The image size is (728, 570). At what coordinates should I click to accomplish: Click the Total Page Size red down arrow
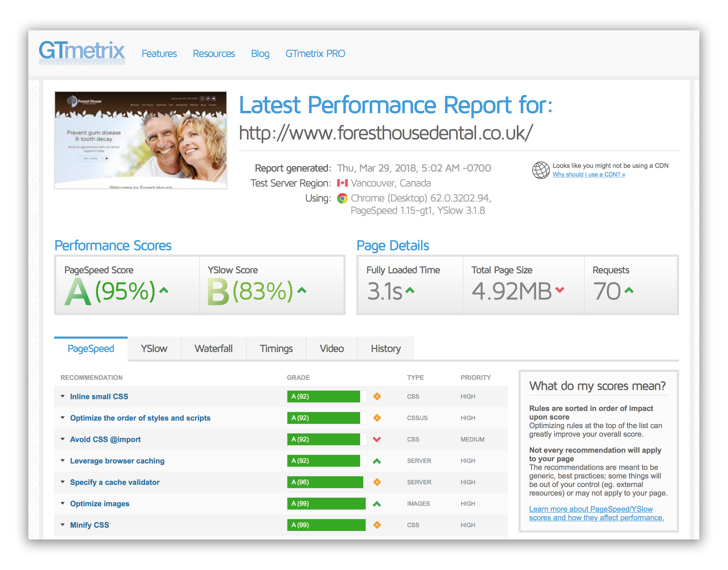[560, 290]
